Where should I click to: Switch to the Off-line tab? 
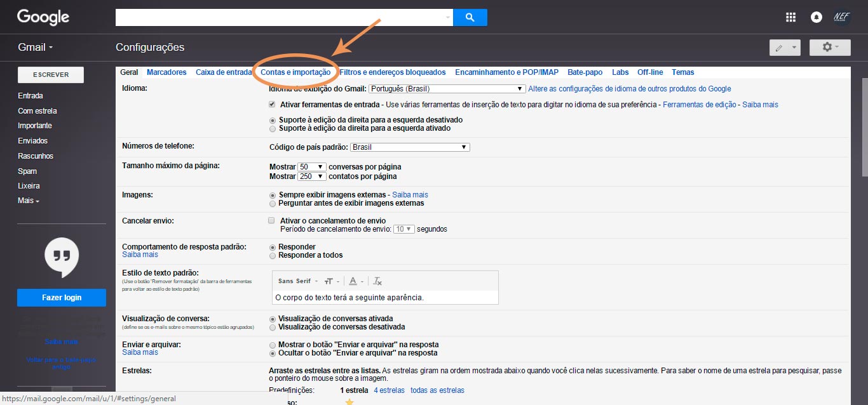(x=650, y=72)
